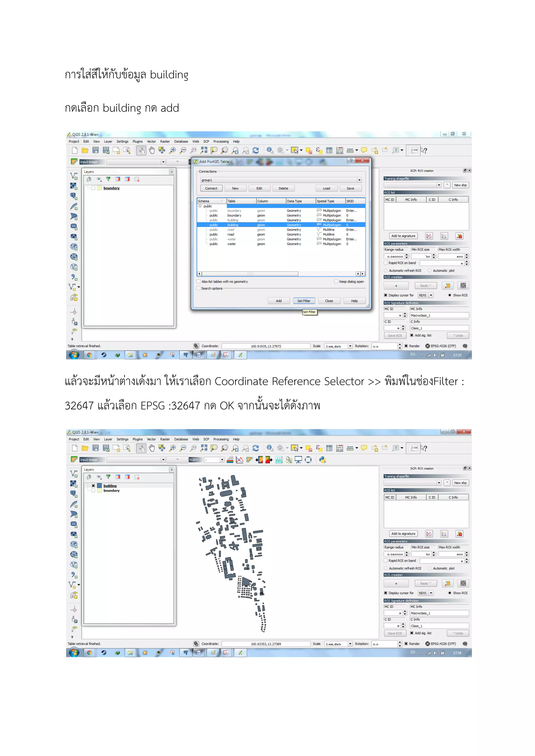Open SCP settings wrench-and-screwdriver toolbar icon
The height and width of the screenshot is (756, 535).
point(289,460)
